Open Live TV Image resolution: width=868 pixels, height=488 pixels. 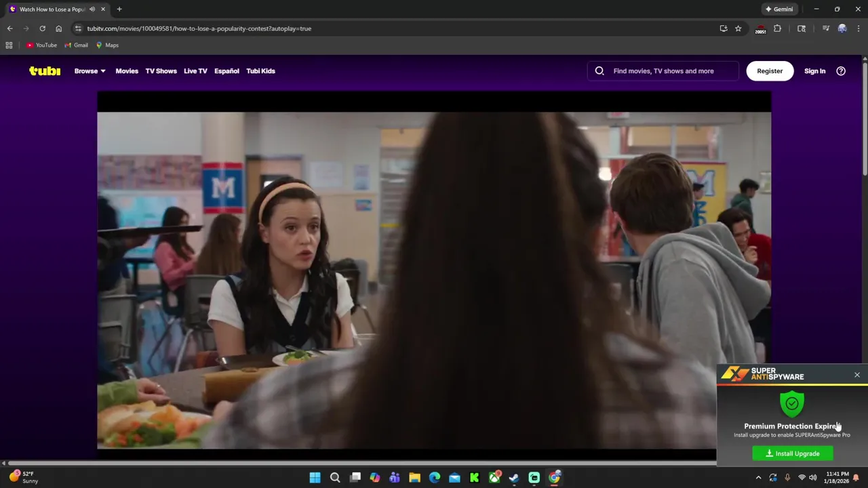195,70
